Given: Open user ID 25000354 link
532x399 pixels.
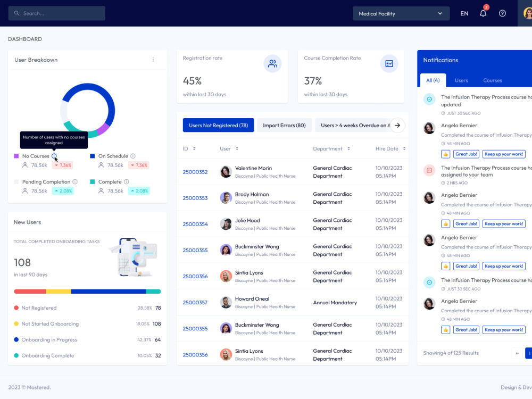Looking at the screenshot, I should [x=195, y=225].
